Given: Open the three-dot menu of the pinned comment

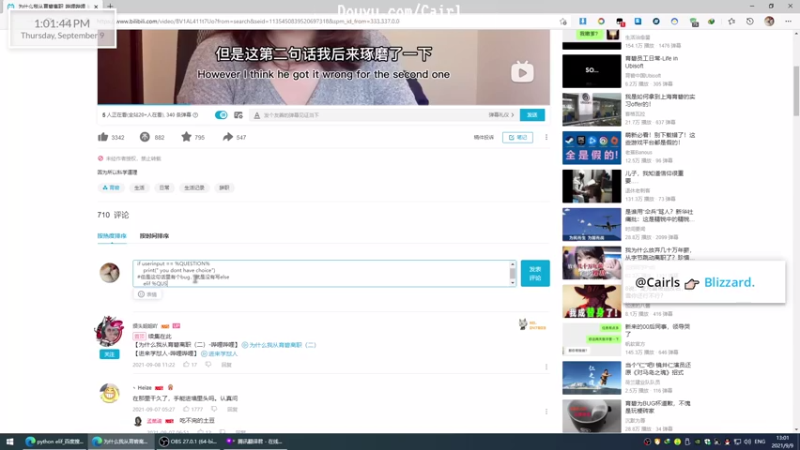Looking at the screenshot, I should 546,367.
